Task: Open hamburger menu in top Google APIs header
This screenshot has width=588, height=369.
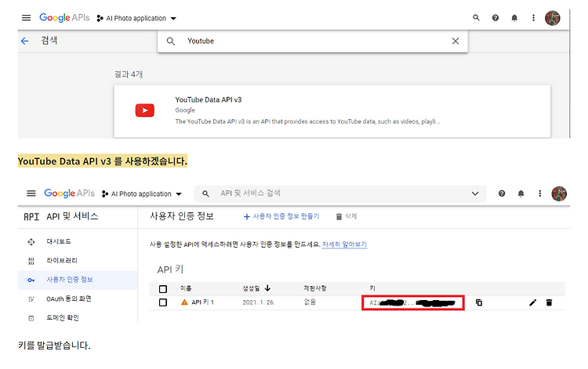Action: 26,18
